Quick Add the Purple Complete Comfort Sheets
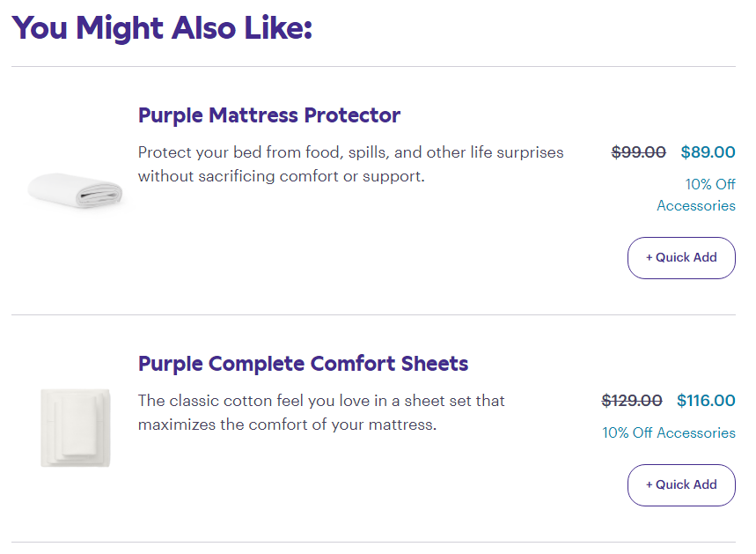756x554 pixels. 681,485
